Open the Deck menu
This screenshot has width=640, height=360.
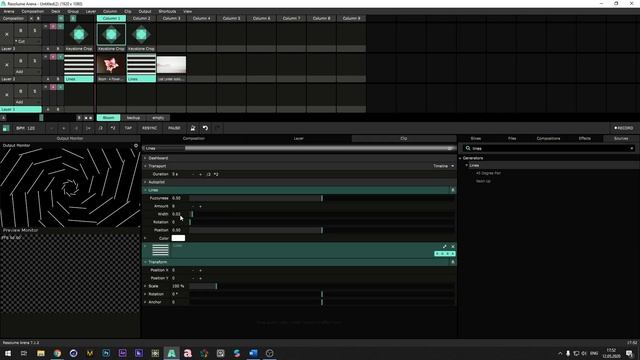tap(56, 11)
